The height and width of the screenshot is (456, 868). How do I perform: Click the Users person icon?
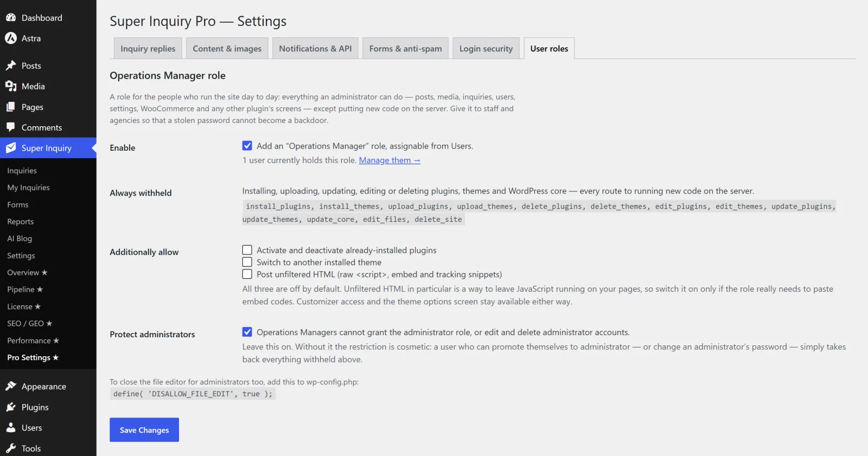11,428
